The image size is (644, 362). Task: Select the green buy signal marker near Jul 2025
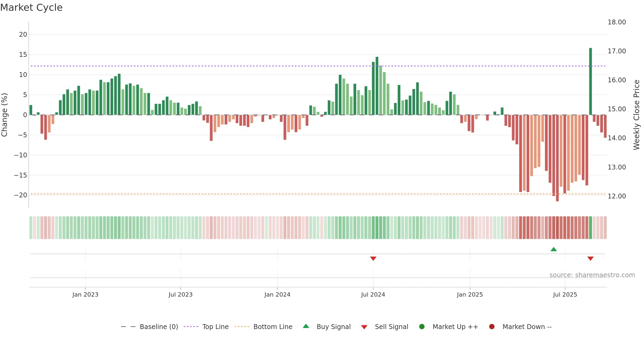pos(554,249)
